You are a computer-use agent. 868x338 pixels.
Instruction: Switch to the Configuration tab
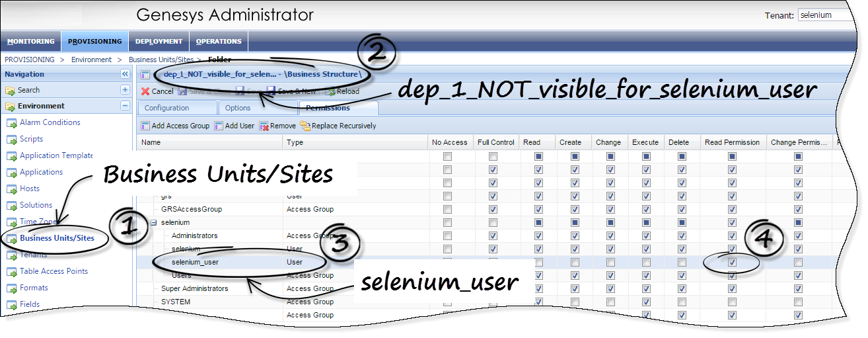(166, 108)
